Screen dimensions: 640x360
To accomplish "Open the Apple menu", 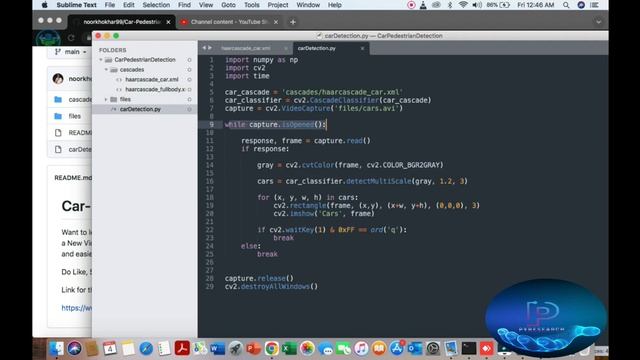I will point(44,5).
